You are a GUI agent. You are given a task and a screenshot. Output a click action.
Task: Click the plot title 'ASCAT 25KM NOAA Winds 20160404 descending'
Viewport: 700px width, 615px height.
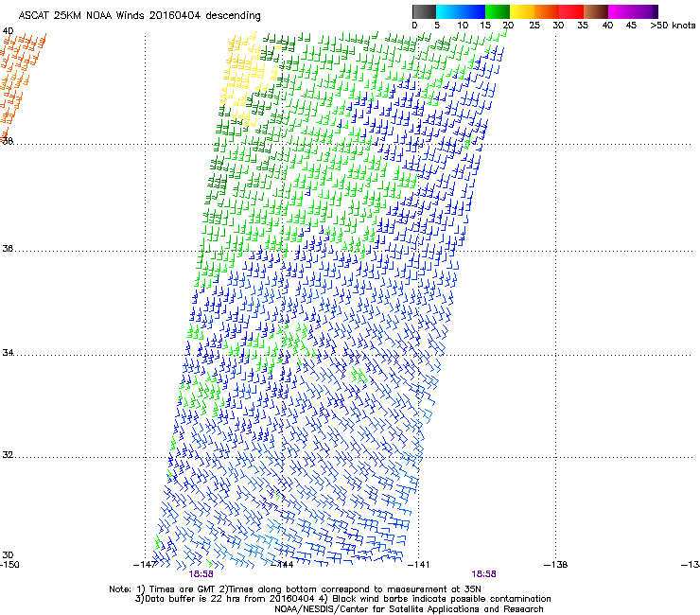(139, 15)
